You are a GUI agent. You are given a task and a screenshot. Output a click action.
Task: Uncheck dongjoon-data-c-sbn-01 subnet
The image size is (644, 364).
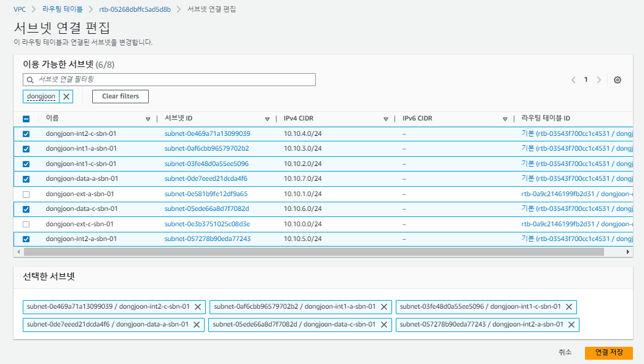tap(26, 209)
